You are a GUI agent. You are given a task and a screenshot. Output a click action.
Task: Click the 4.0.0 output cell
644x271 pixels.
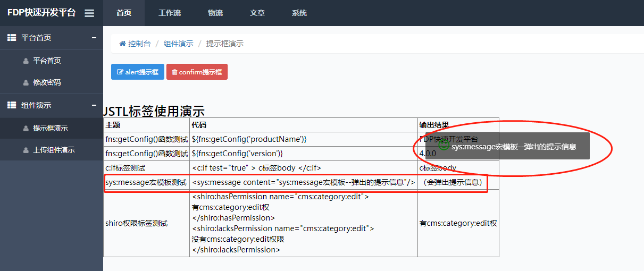pyautogui.click(x=458, y=154)
